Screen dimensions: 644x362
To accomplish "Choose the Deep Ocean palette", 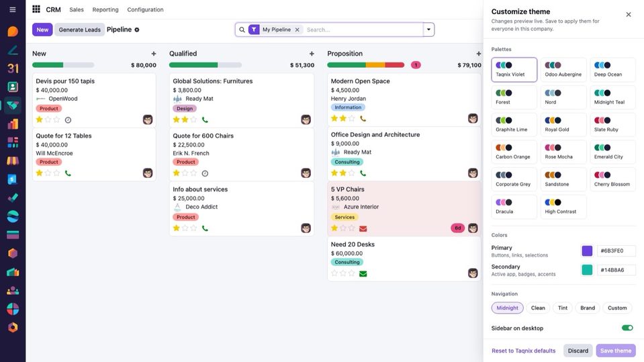I will (613, 69).
